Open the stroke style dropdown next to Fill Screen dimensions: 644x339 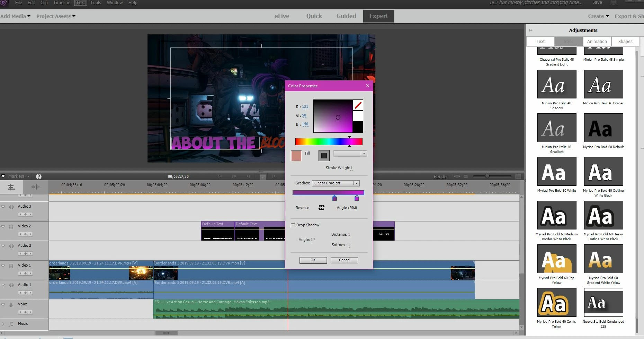[350, 154]
